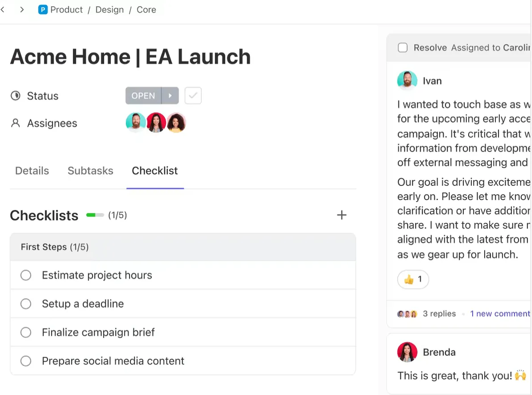Click the Finalize campaign brief item text
Image resolution: width=532 pixels, height=395 pixels.
coord(98,332)
